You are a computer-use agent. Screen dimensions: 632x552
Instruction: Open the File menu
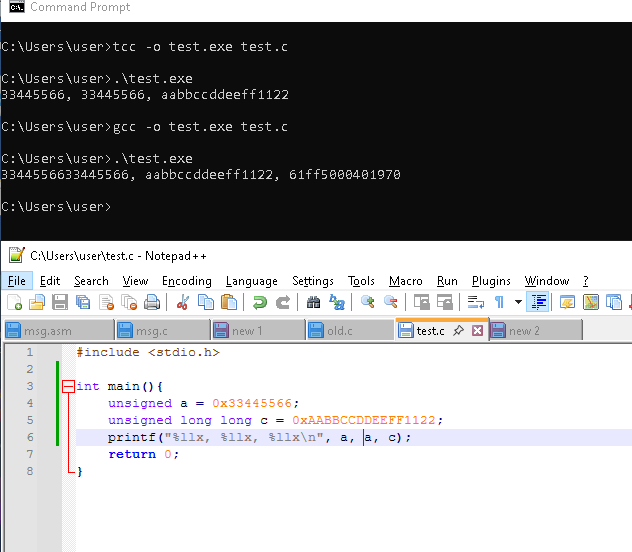pos(17,281)
